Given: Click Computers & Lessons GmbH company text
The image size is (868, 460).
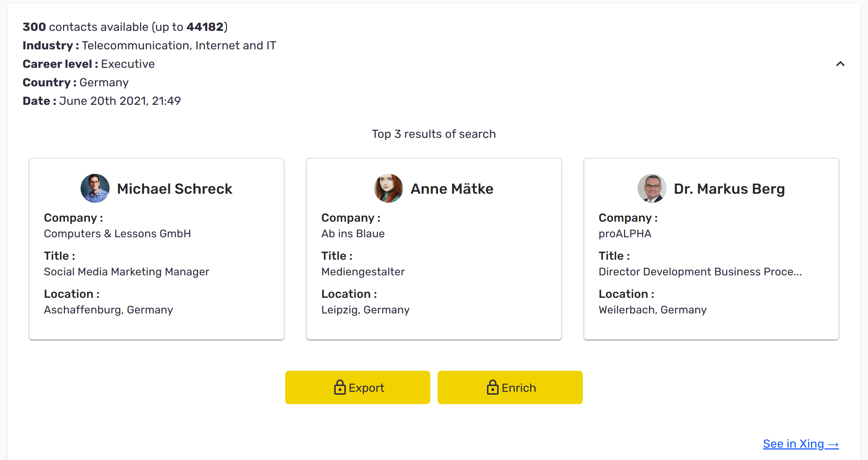Looking at the screenshot, I should coord(117,234).
